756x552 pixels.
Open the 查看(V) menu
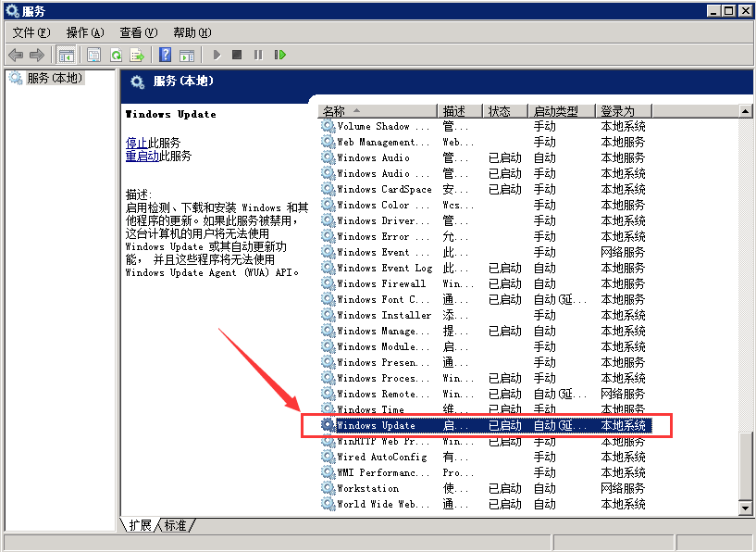[138, 32]
